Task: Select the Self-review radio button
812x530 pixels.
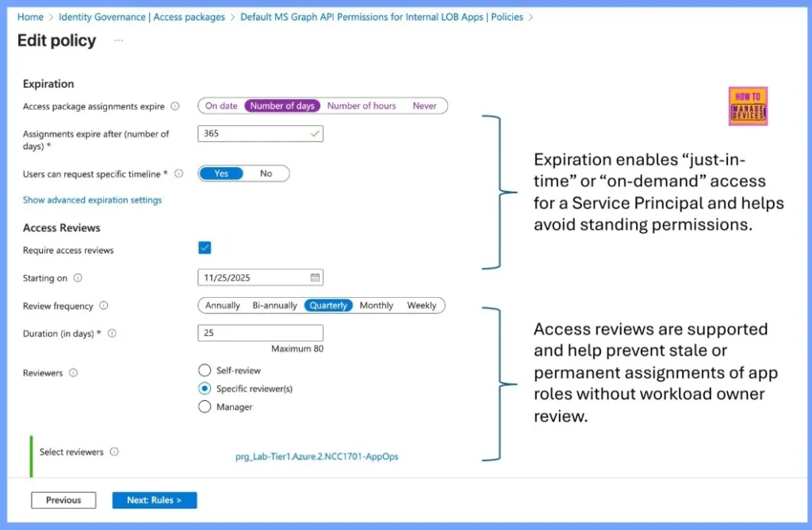Action: pos(205,370)
